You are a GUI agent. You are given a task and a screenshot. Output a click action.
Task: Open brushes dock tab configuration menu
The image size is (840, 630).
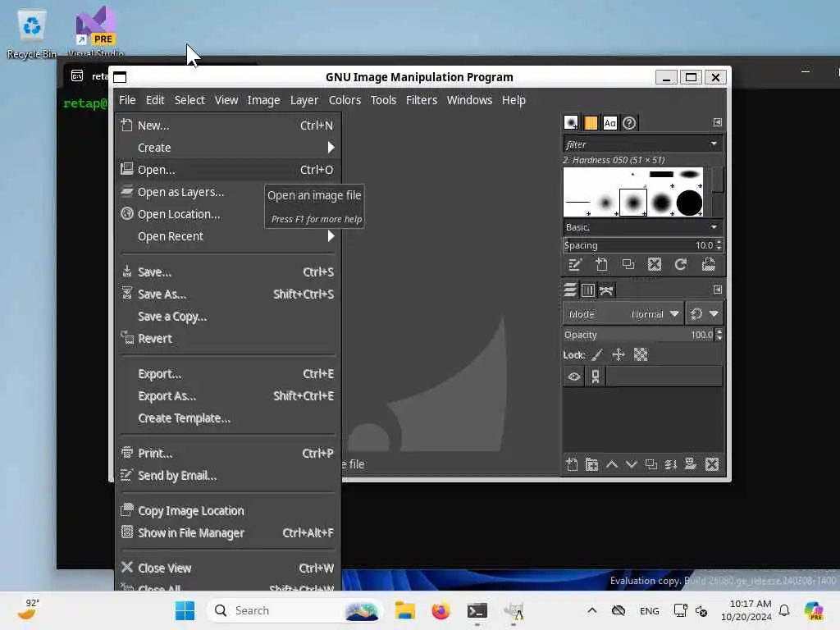[x=717, y=122]
